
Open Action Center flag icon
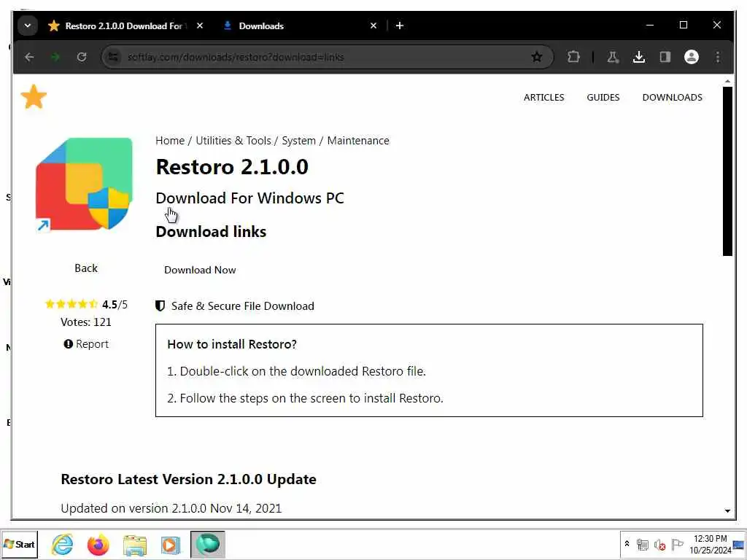pos(676,544)
